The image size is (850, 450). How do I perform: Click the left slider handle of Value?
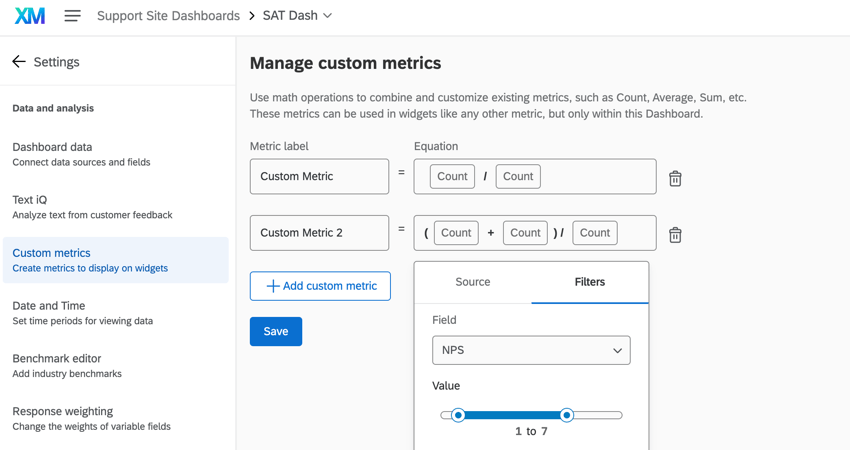click(x=458, y=415)
